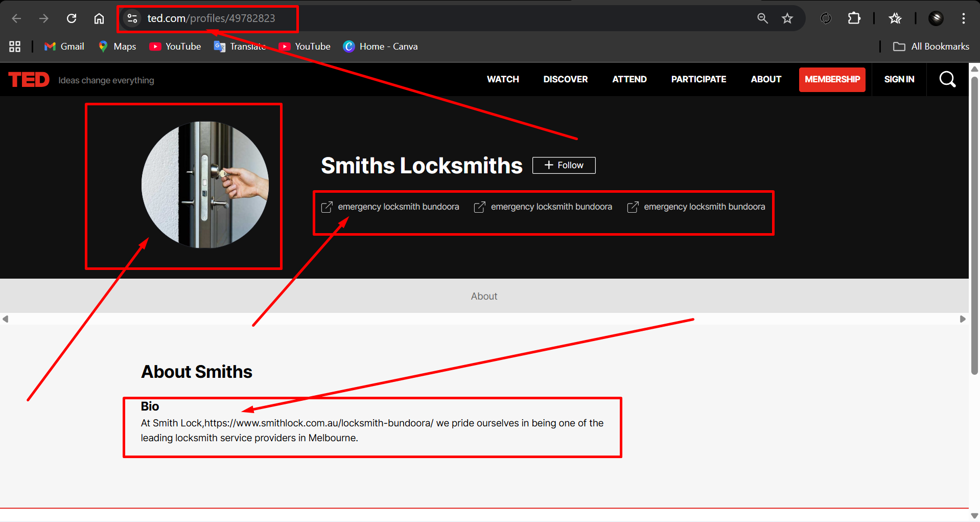Follow Smiths Locksmiths profile
The width and height of the screenshot is (980, 522).
click(564, 165)
